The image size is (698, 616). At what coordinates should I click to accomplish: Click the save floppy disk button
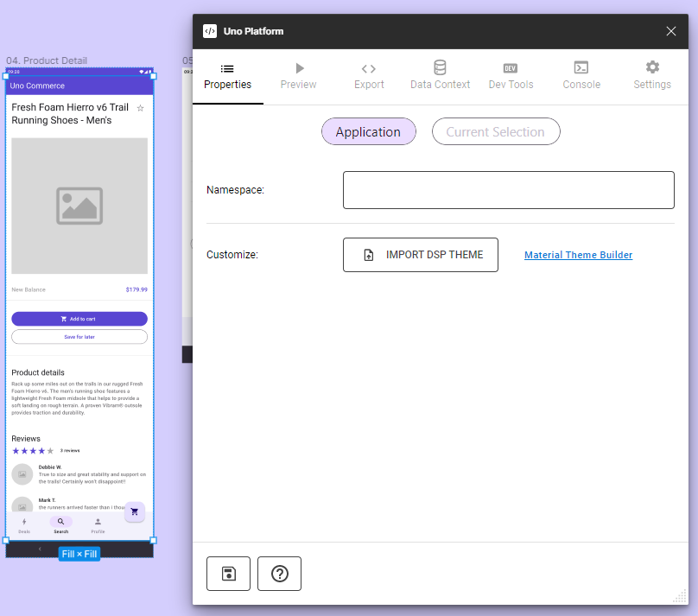point(228,574)
